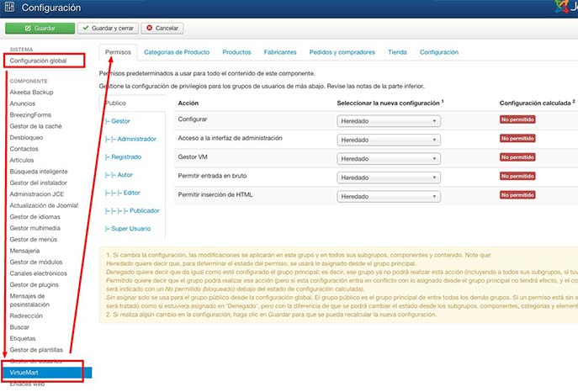
Task: Open Desbloqueo in the sidebar
Action: [26, 137]
